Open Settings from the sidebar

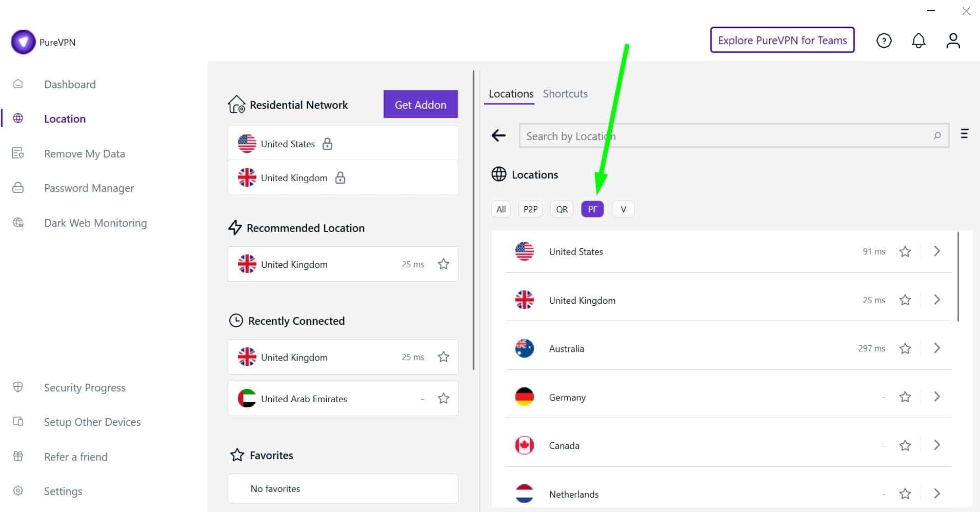[63, 491]
